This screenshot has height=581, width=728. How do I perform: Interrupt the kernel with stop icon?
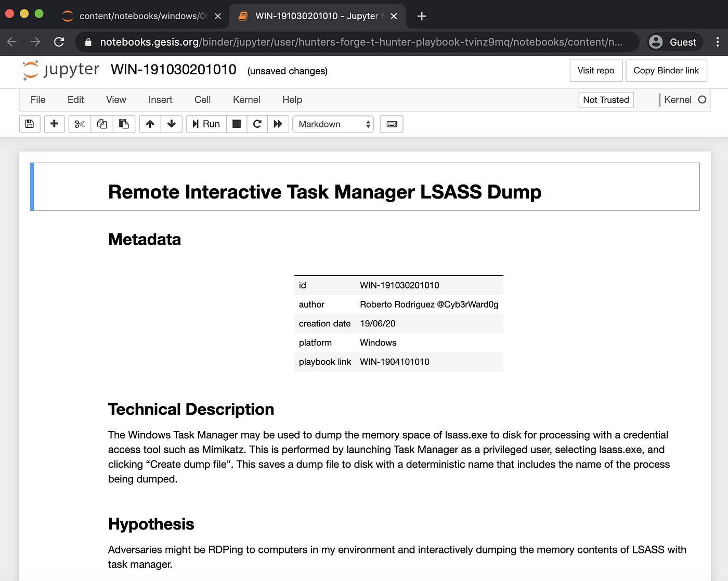[x=237, y=124]
